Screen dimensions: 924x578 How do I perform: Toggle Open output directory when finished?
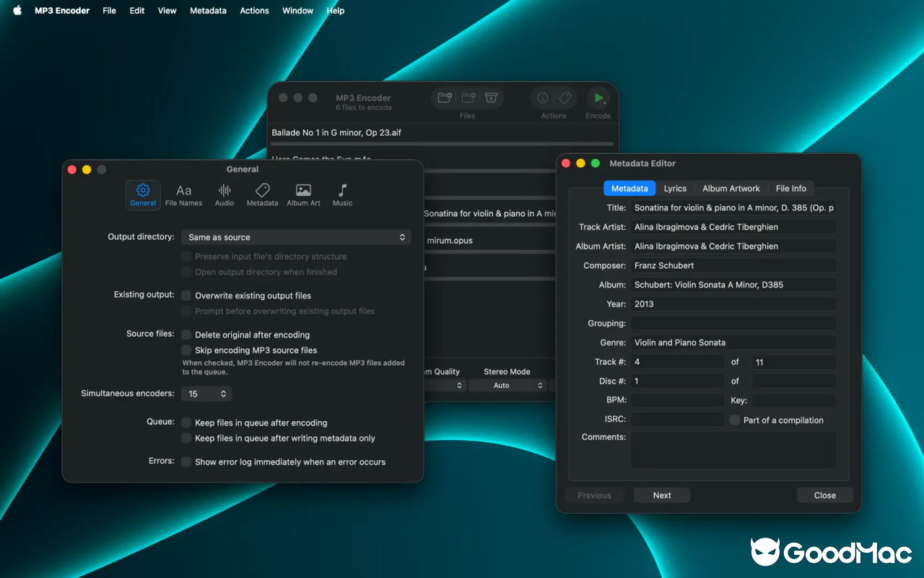(187, 272)
